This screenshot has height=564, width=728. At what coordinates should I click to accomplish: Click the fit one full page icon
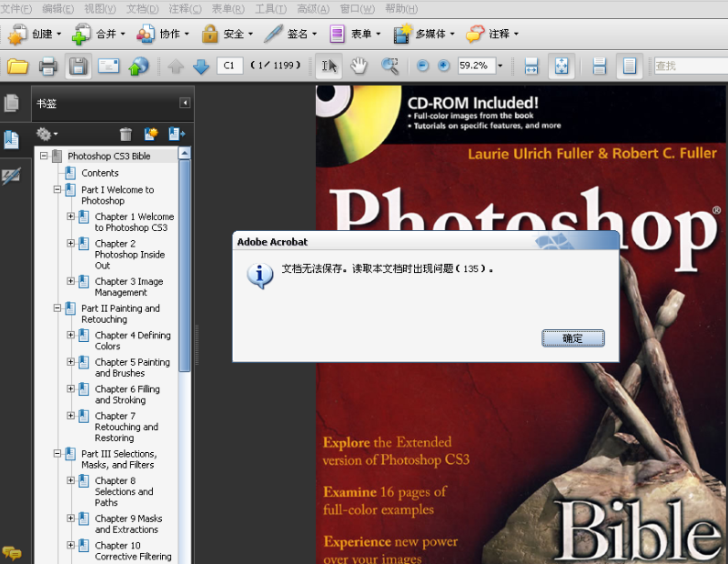click(561, 65)
